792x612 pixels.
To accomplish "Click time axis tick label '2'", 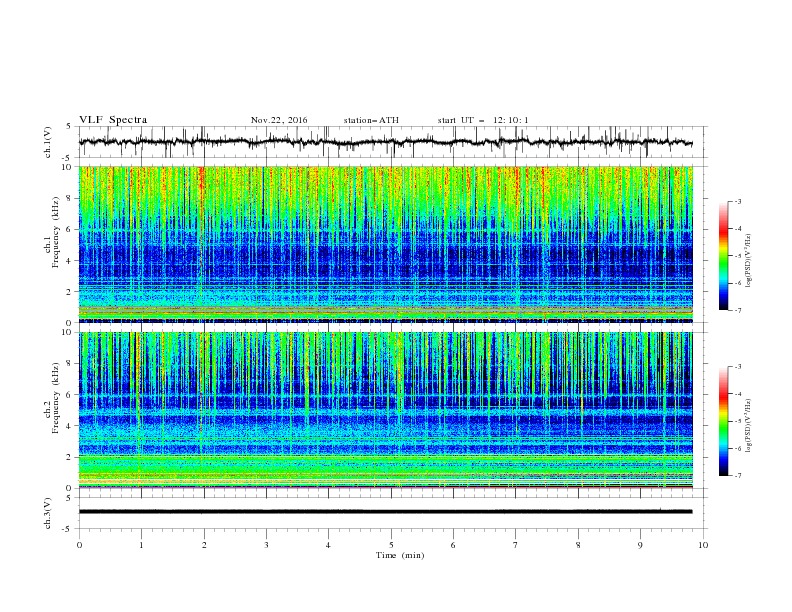I will click(204, 545).
